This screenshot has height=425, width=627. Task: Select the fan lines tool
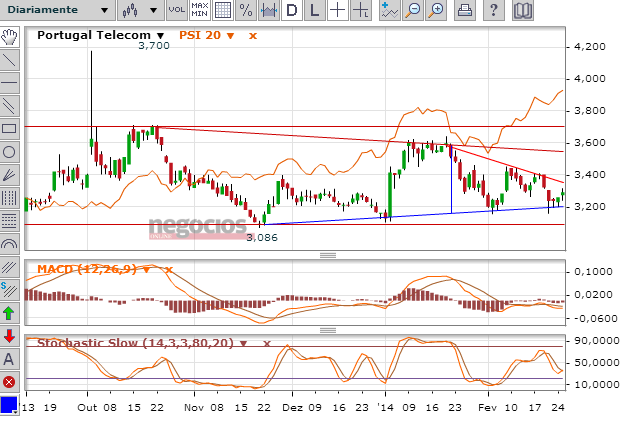click(9, 175)
